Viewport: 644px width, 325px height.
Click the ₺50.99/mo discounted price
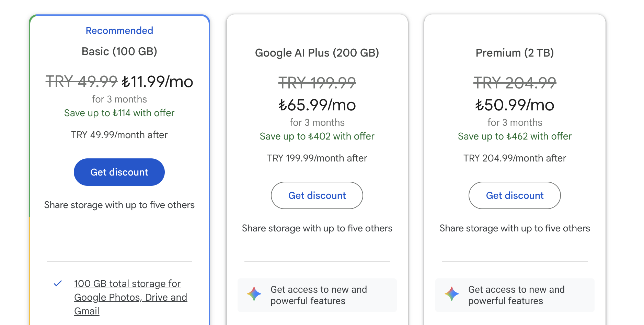pos(515,105)
